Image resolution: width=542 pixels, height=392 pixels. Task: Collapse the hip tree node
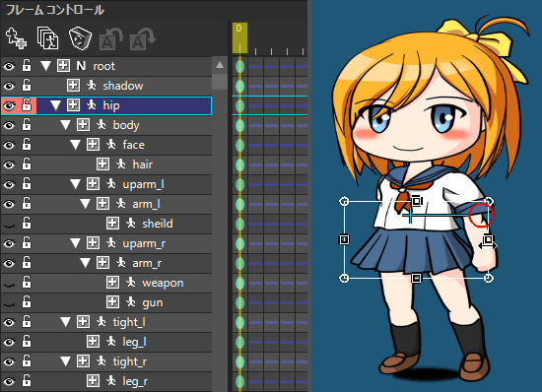55,105
